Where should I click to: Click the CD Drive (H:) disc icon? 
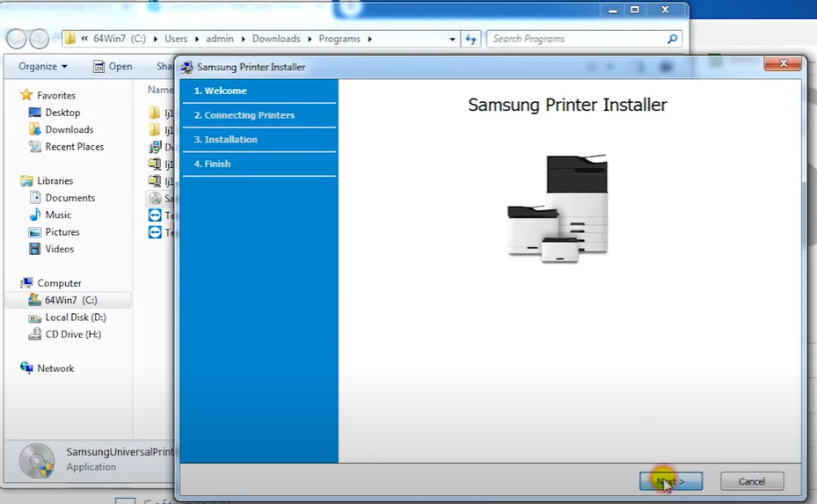coord(35,334)
